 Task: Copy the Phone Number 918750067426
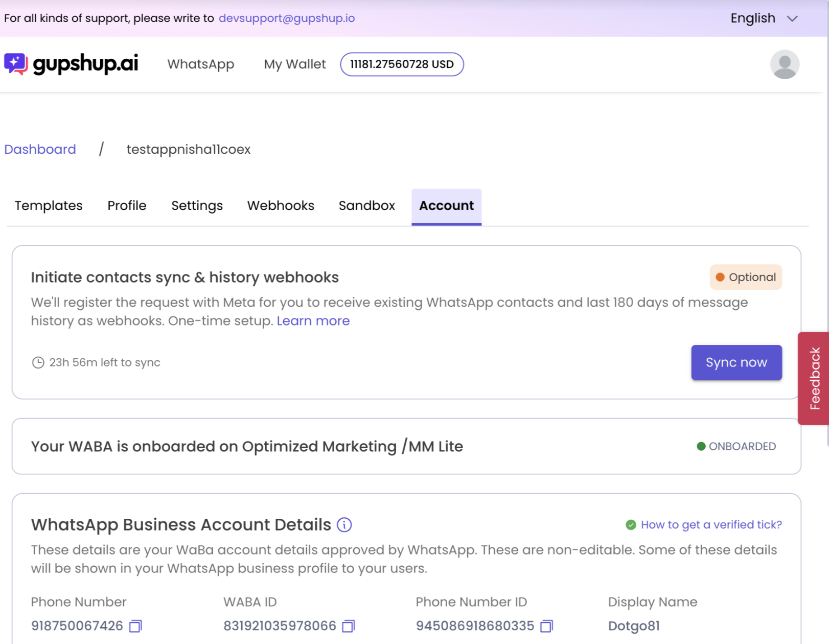pyautogui.click(x=135, y=626)
